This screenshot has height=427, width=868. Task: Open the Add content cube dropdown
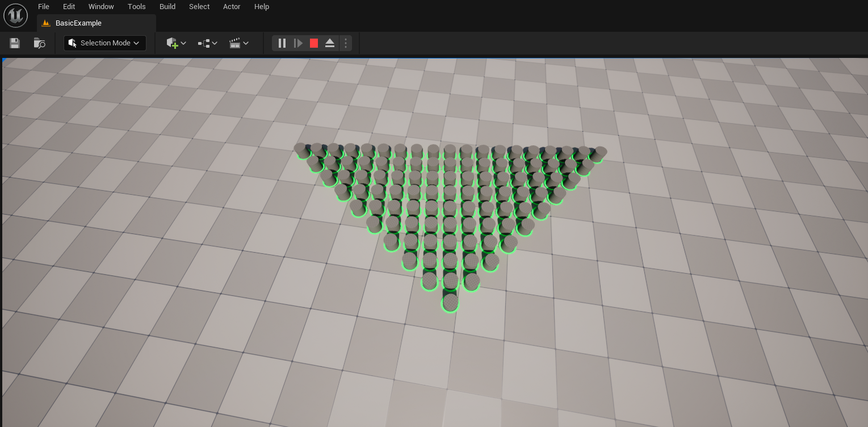click(x=176, y=43)
